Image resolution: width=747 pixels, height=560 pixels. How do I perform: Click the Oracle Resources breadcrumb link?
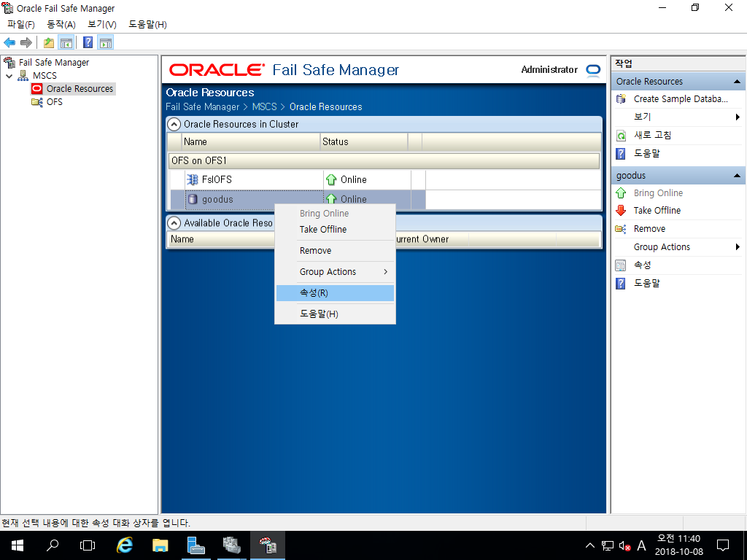tap(326, 107)
